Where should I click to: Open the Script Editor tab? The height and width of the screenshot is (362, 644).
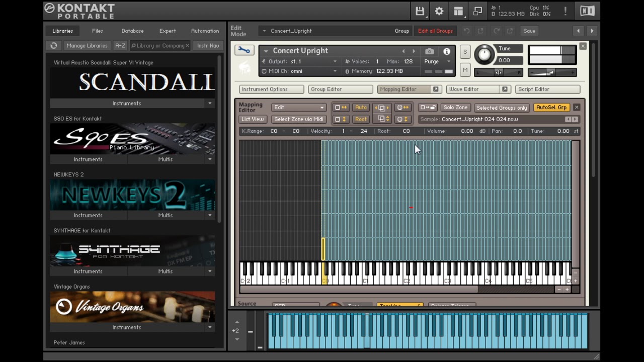(547, 89)
